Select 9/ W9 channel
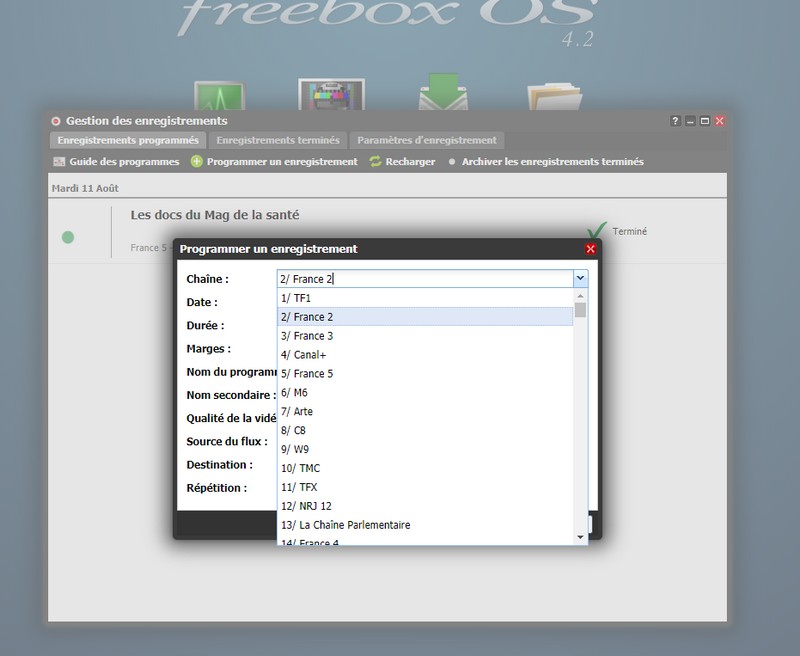Screen dimensions: 800x656 pos(426,449)
